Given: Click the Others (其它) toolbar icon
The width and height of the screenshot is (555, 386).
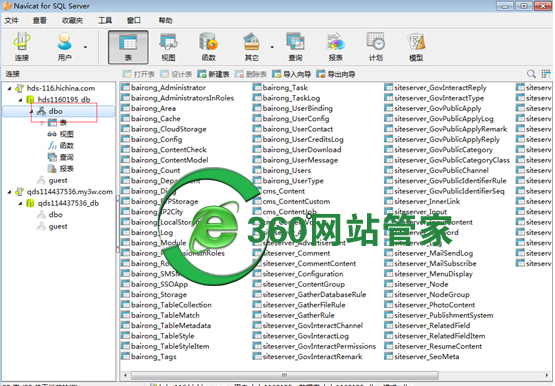Looking at the screenshot, I should 251,47.
